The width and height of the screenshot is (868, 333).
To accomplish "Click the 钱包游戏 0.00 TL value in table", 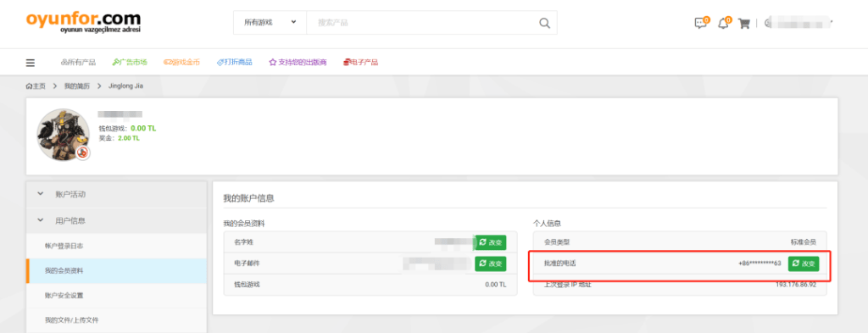I will [495, 285].
